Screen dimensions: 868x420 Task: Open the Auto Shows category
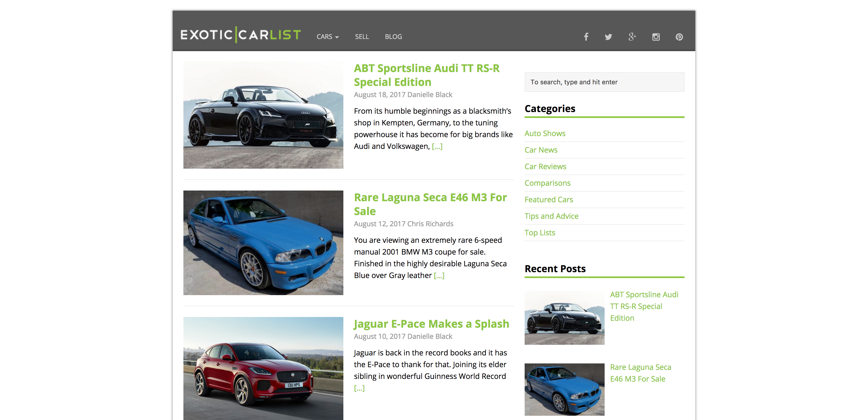coord(545,134)
